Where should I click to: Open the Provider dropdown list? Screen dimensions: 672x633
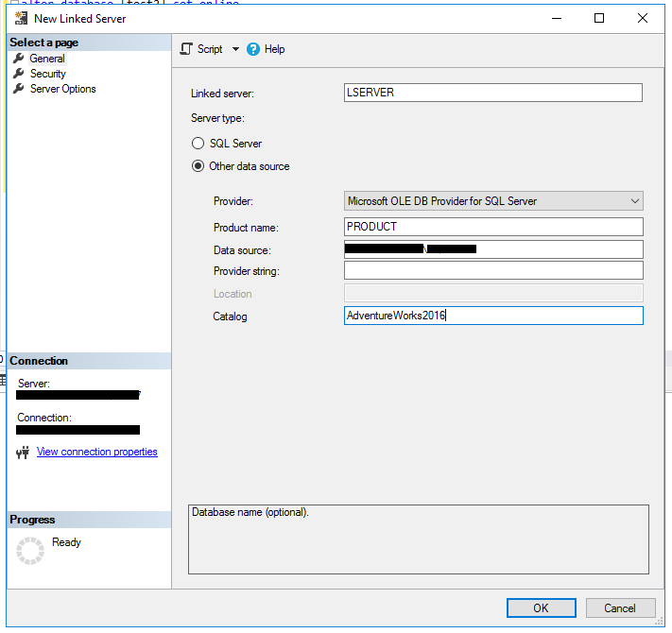(493, 200)
